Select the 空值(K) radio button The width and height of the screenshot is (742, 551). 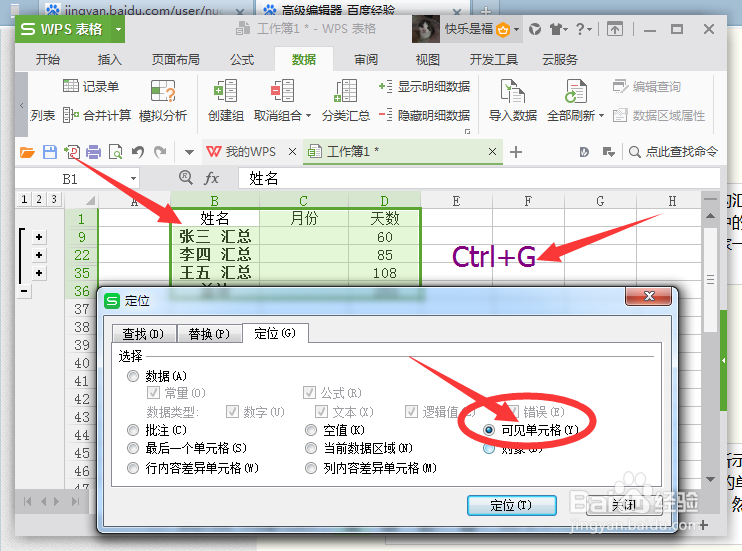[x=311, y=430]
